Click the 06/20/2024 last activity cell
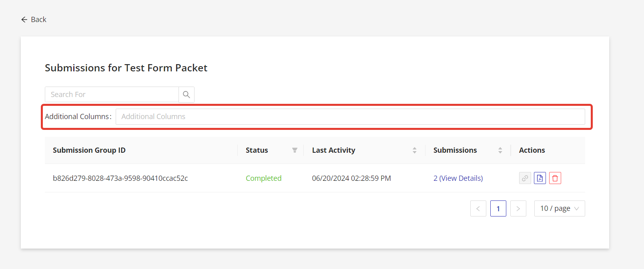The width and height of the screenshot is (644, 269). tap(351, 178)
